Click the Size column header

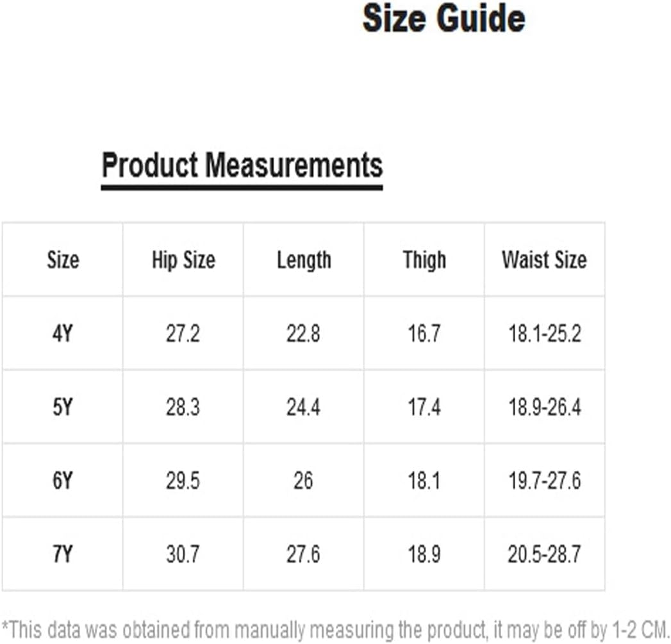pos(63,260)
